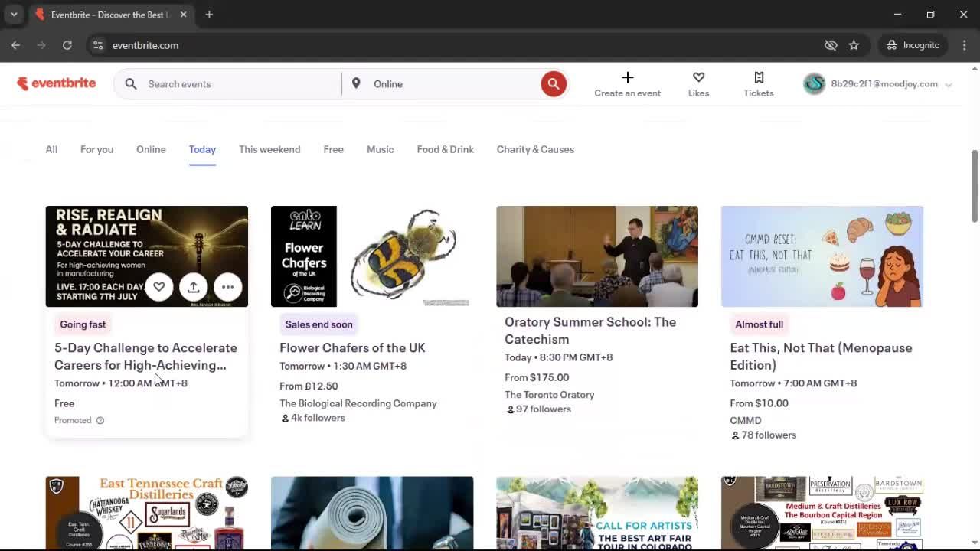
Task: Open The Toronto Oratory organizer
Action: coord(550,395)
